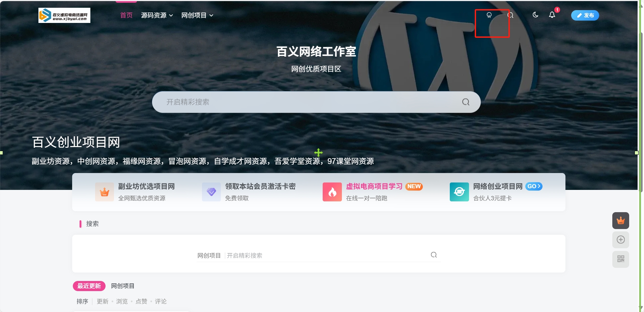Select the 最近更新 tab

(89, 286)
